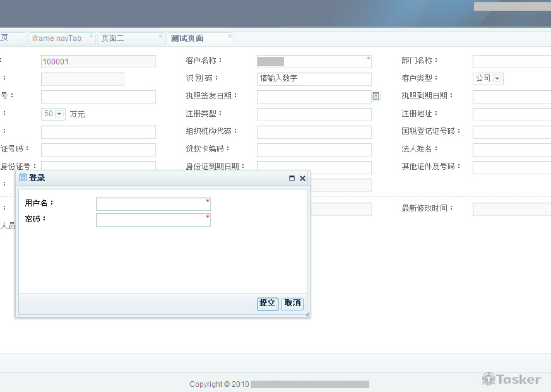Screen dimensions: 551x392
Task: Maximize the 登录 dialog window
Action: [292, 177]
